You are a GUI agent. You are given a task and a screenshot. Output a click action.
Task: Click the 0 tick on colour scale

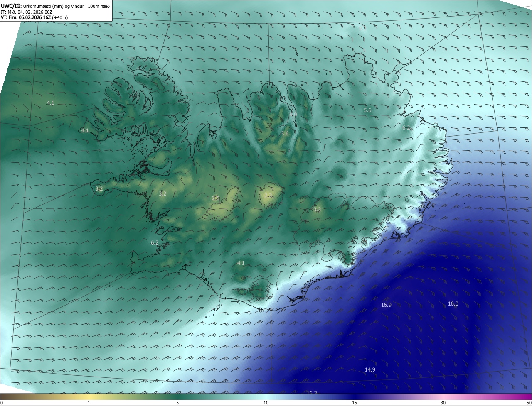click(2, 403)
